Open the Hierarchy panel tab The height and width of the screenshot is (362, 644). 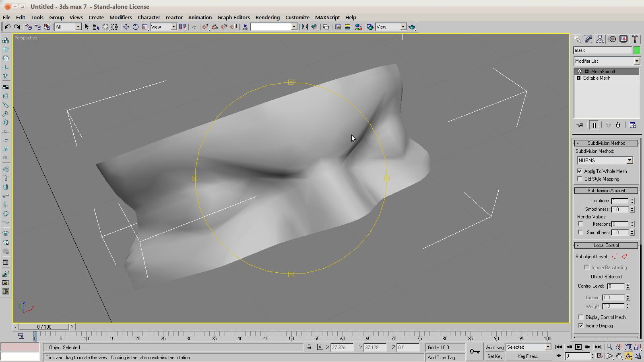tap(600, 39)
